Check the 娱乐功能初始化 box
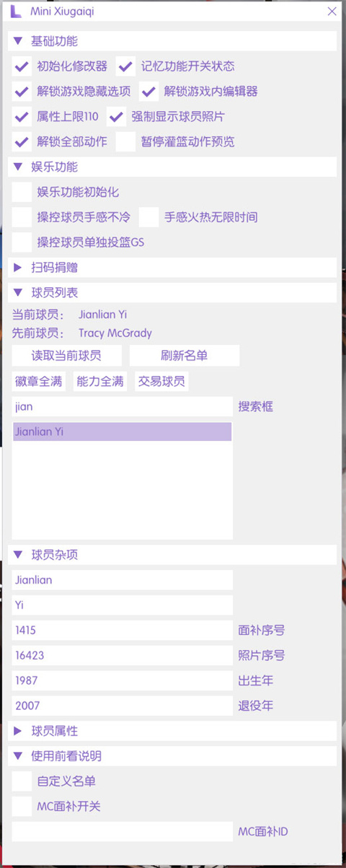Viewport: 346px width, 868px height. point(22,192)
